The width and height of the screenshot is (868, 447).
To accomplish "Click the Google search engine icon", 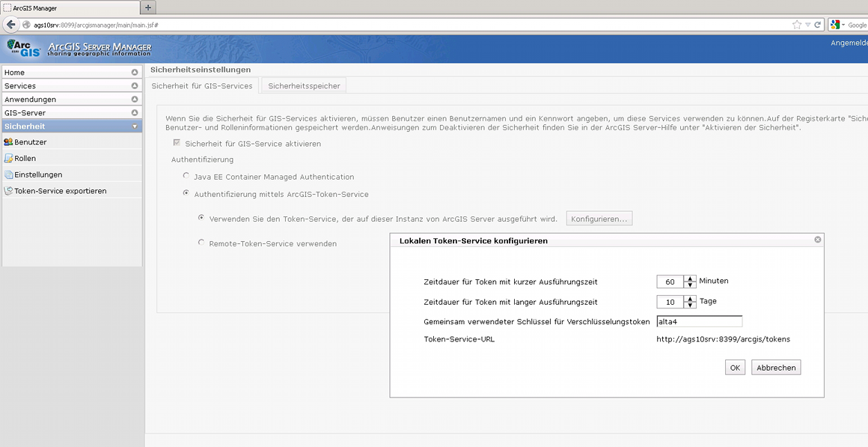I will (x=835, y=25).
